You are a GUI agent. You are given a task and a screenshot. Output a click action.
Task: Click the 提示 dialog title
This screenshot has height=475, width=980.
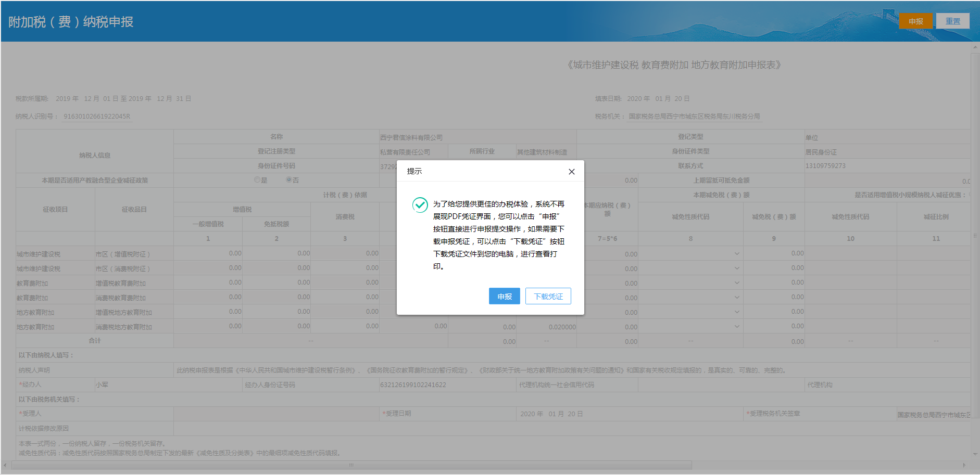pyautogui.click(x=414, y=171)
